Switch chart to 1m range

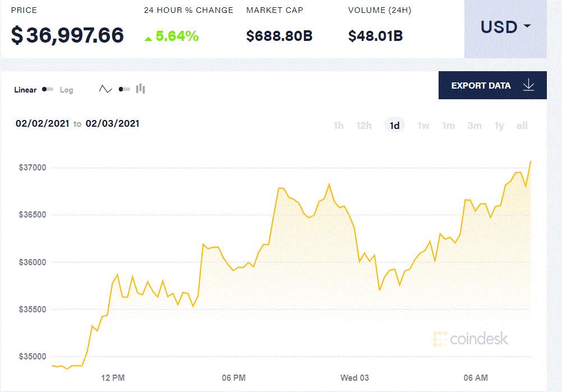[x=448, y=126]
